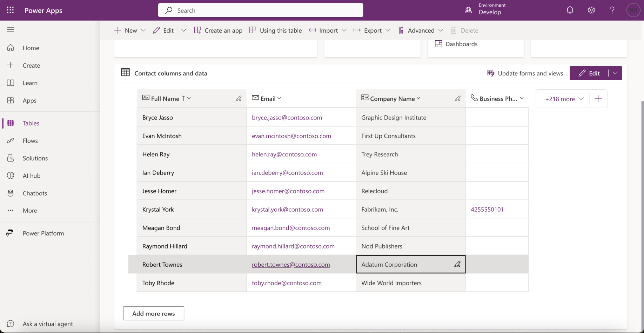The image size is (644, 333).
Task: Click the Add more rows button
Action: click(153, 313)
